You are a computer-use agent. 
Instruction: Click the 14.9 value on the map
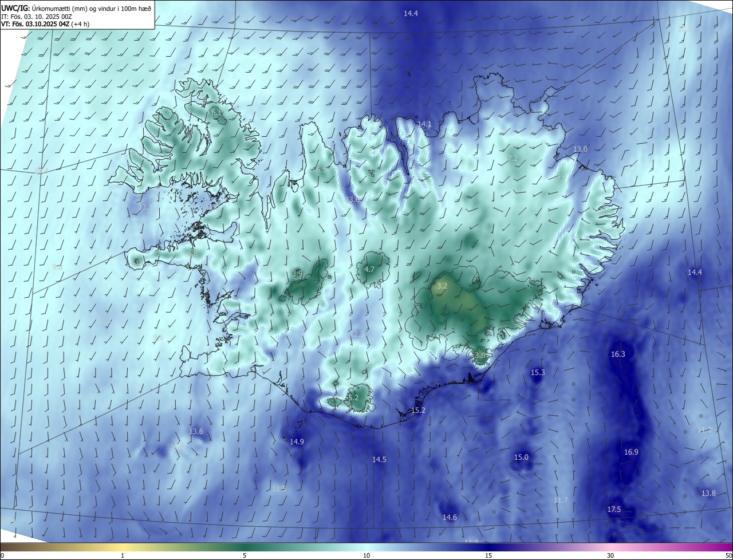297,441
